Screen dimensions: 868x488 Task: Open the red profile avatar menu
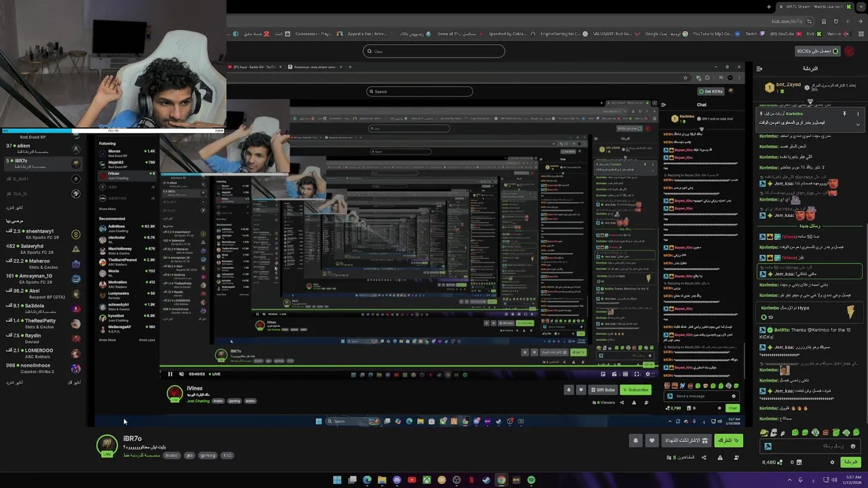click(x=849, y=51)
